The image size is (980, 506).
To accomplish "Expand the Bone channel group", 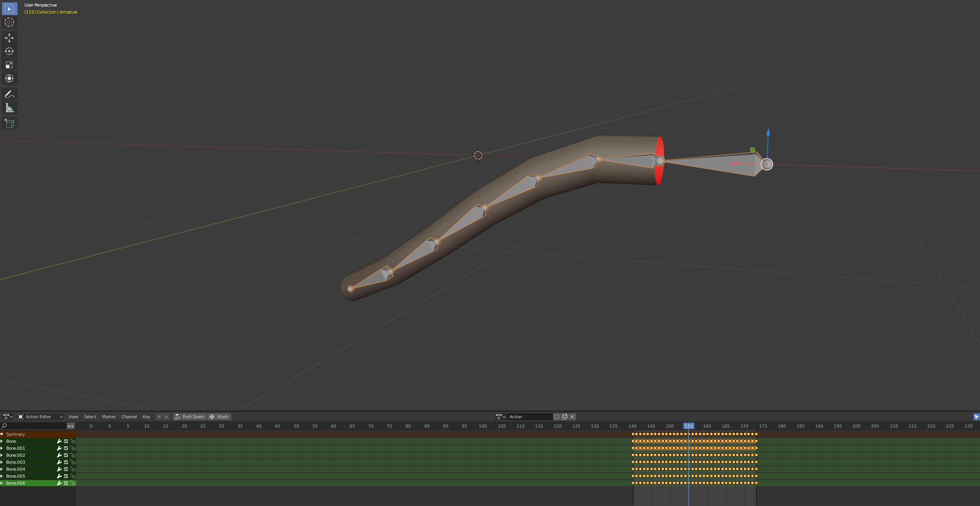I will [2, 441].
